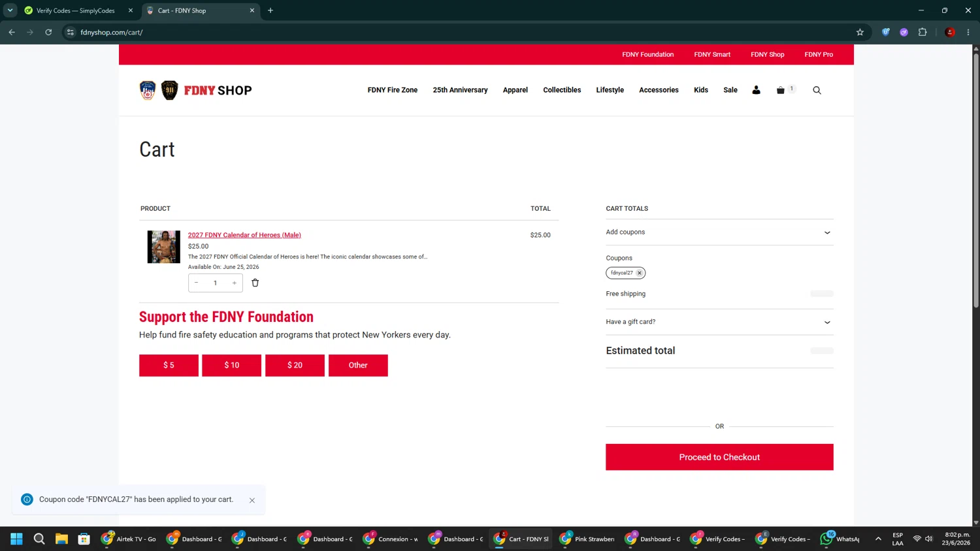Open the FDNY Pro link

coord(819,55)
